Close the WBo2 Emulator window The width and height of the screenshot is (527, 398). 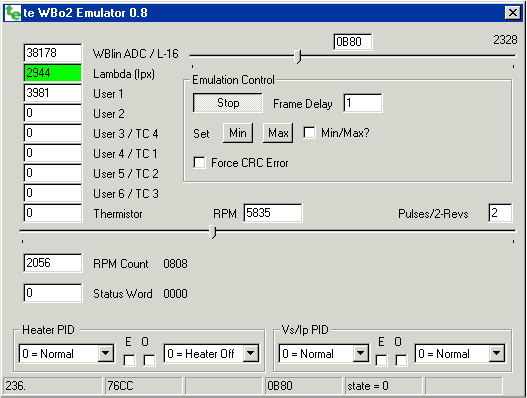tap(513, 13)
